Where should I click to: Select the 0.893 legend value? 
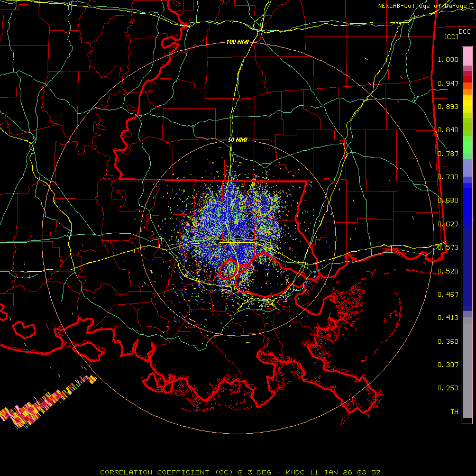point(448,106)
